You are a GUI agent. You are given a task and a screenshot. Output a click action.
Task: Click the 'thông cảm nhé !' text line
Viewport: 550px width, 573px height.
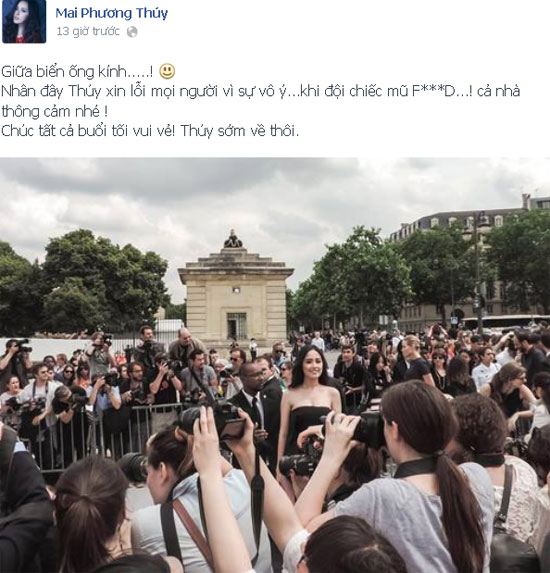54,111
